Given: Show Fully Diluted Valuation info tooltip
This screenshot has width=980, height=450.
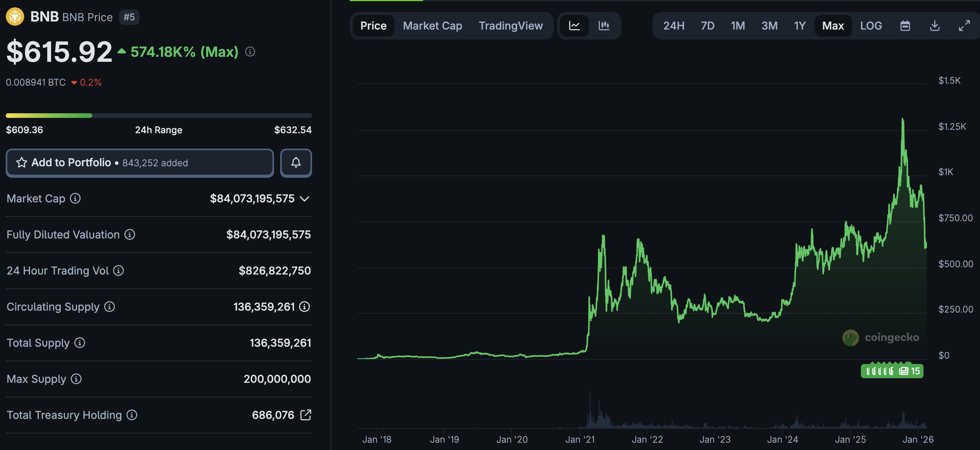Looking at the screenshot, I should tap(130, 235).
